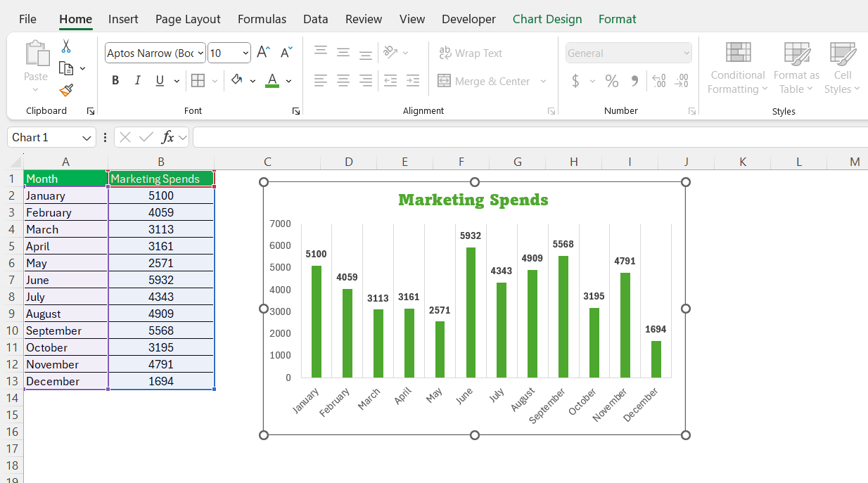
Task: Open the Format tab
Action: click(618, 19)
